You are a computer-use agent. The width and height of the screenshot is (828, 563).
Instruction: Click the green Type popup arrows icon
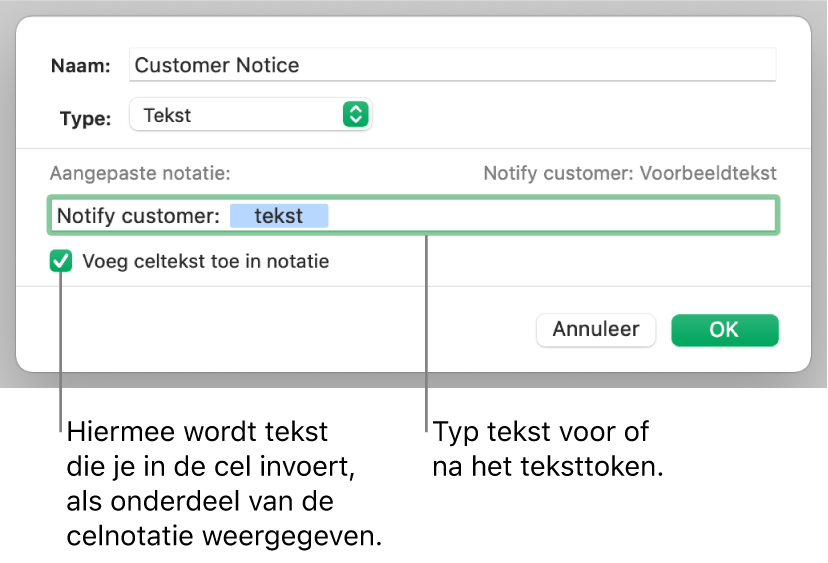355,115
